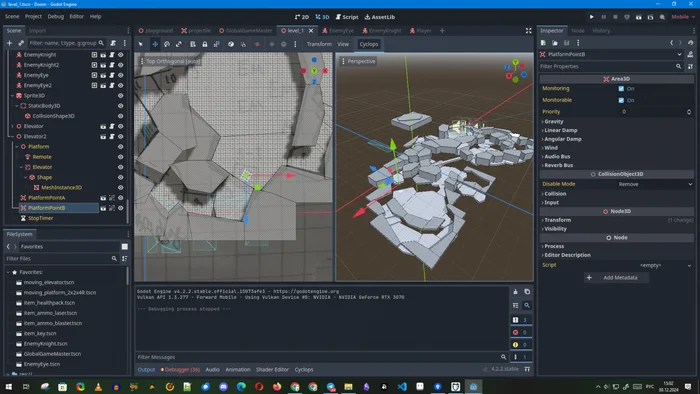Toggle Monitorable checkbox
This screenshot has height=394, width=700.
[621, 100]
